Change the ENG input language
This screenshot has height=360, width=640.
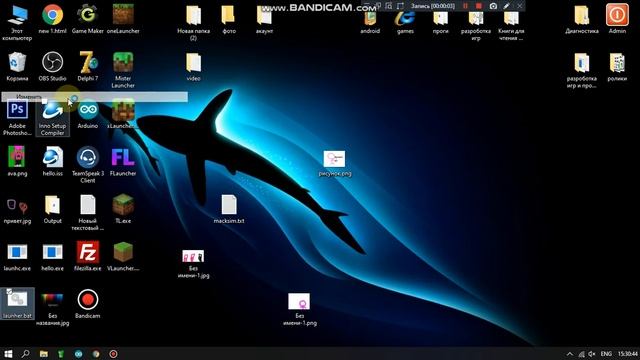[606, 354]
